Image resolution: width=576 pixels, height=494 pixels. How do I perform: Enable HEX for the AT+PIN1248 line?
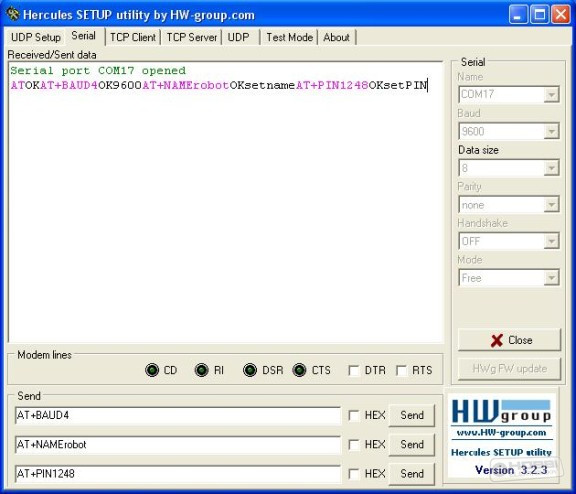(354, 474)
